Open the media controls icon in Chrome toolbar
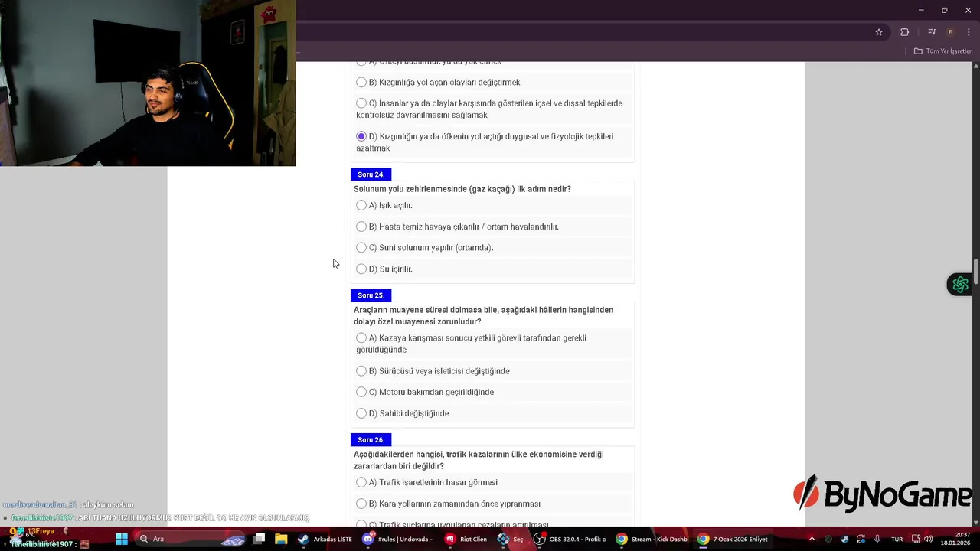 point(932,32)
